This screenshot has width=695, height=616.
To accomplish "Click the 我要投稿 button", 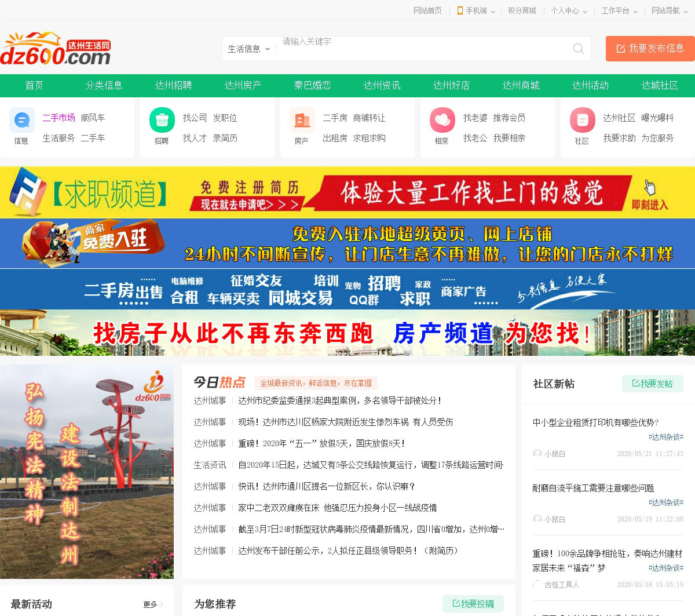I will [473, 604].
